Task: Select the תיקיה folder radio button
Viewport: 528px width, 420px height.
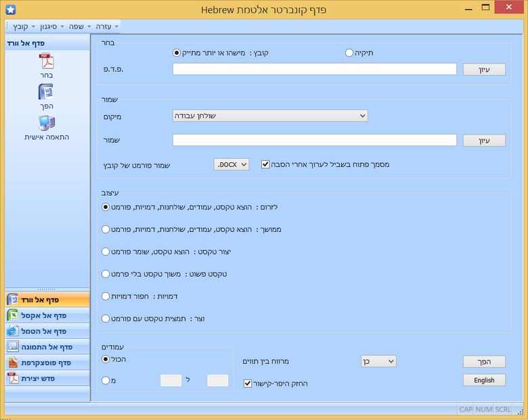Action: tap(349, 53)
